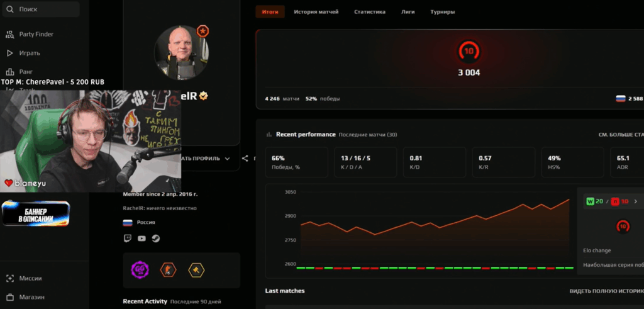The width and height of the screenshot is (644, 309).
Task: Click the Играть play icon
Action: [10, 53]
